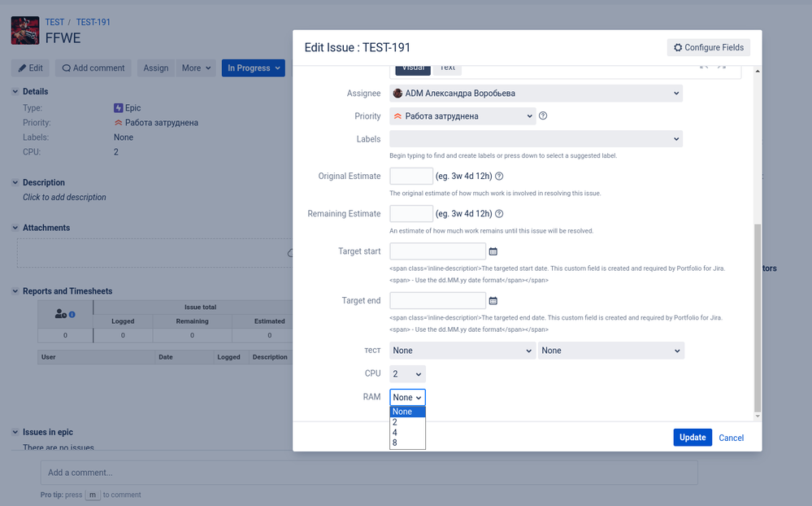The image size is (812, 506).
Task: Click the Assign button
Action: pyautogui.click(x=156, y=68)
